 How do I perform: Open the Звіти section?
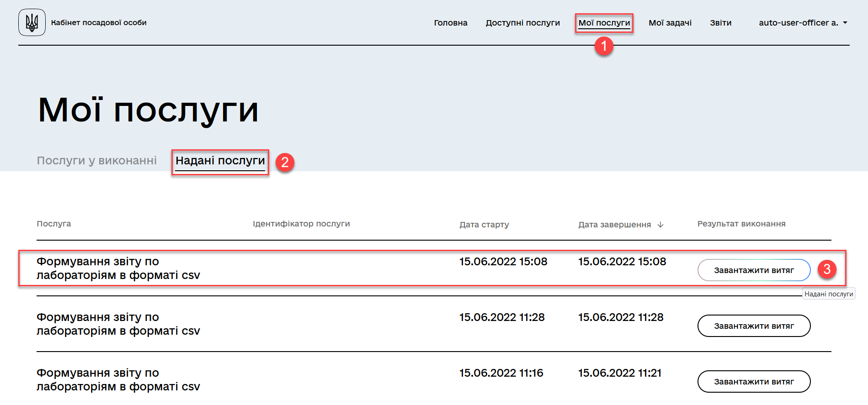[x=720, y=23]
